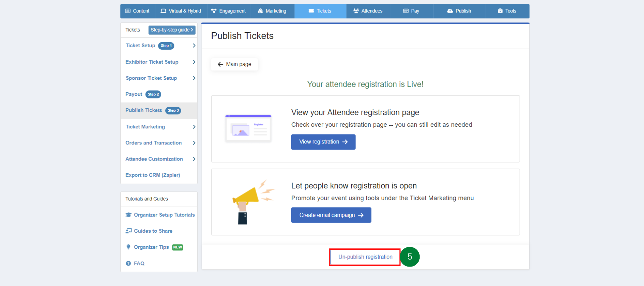Click the View registration button

(x=323, y=142)
